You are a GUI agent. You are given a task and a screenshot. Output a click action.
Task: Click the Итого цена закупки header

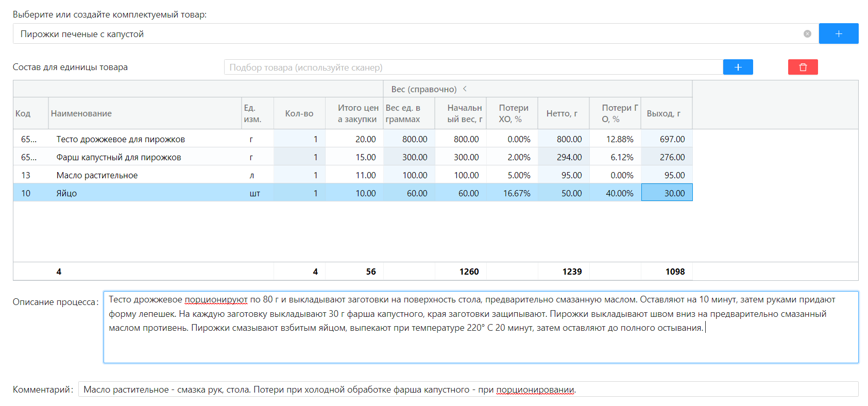[354, 113]
